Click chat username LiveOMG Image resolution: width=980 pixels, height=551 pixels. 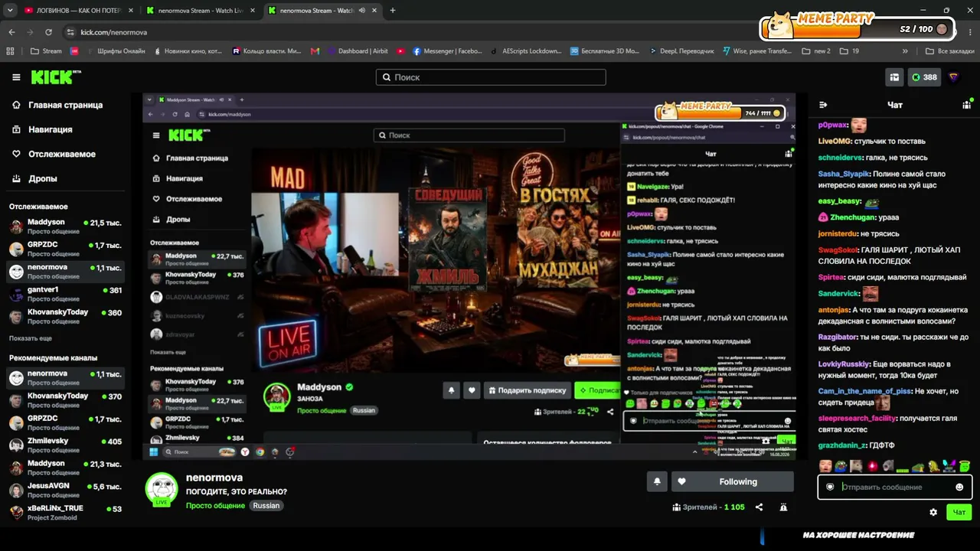click(x=835, y=141)
